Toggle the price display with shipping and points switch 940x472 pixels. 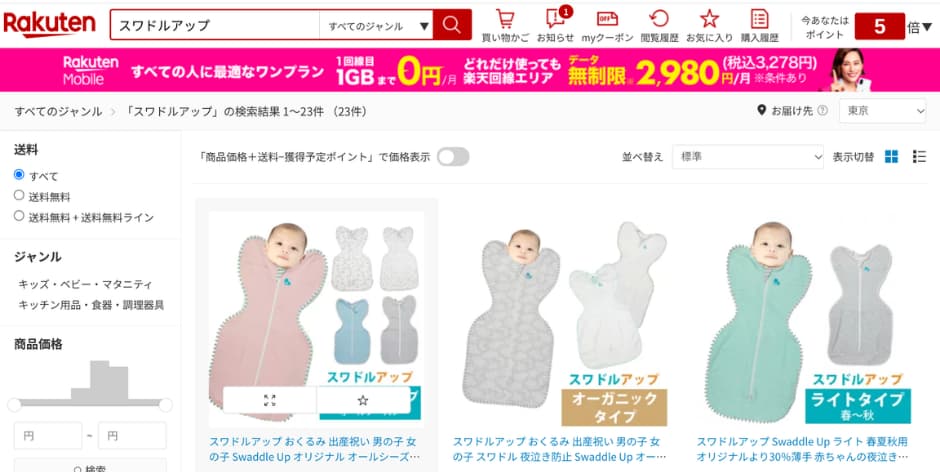(453, 157)
